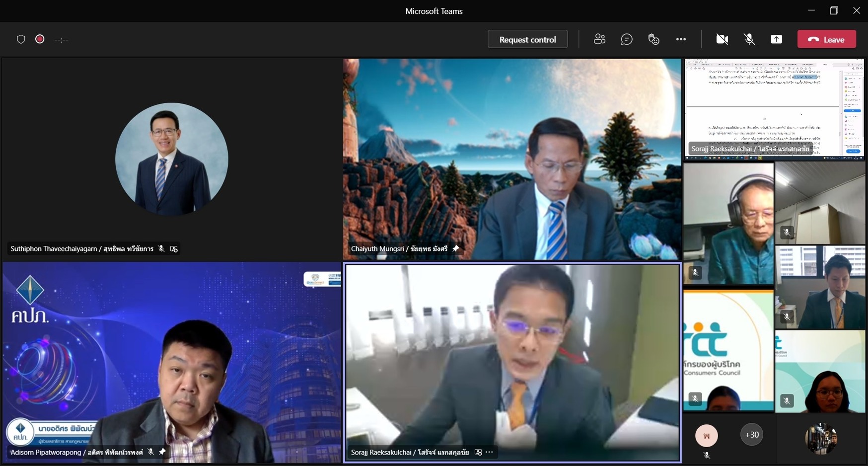Open more actions ellipsis menu in toolbar
Viewport: 868px width, 466px height.
[x=681, y=39]
